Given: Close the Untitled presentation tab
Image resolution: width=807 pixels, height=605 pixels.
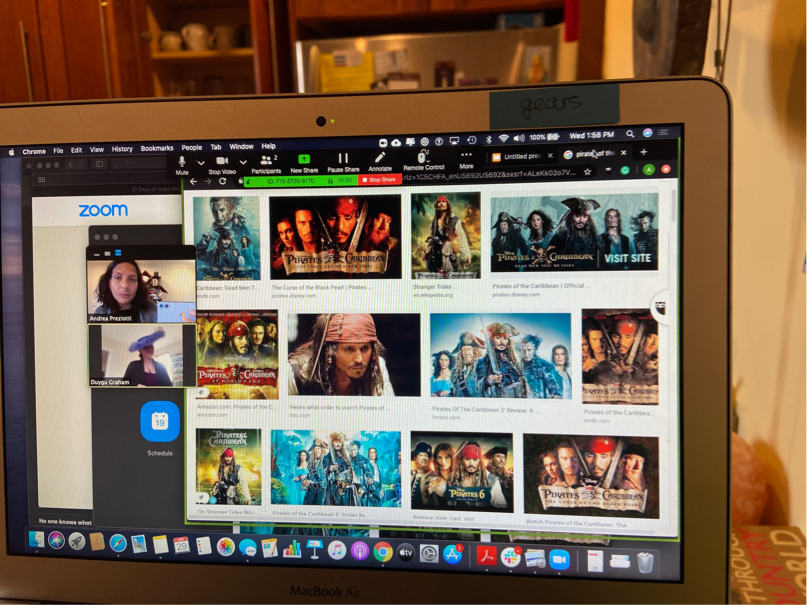Looking at the screenshot, I should 550,155.
